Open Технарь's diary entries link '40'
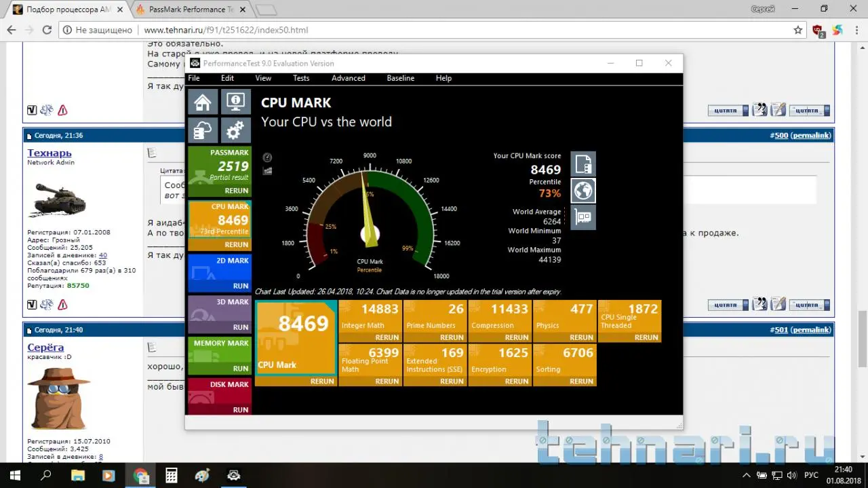 click(x=102, y=255)
